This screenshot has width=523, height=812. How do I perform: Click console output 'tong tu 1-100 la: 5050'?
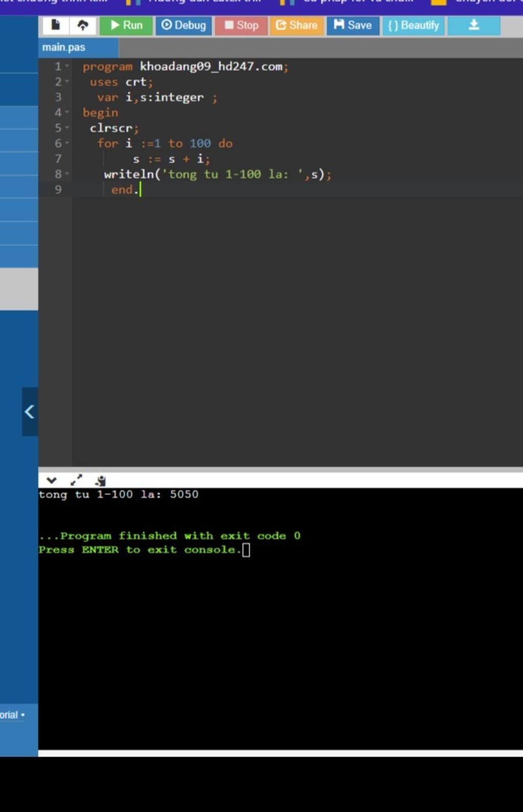click(x=118, y=494)
